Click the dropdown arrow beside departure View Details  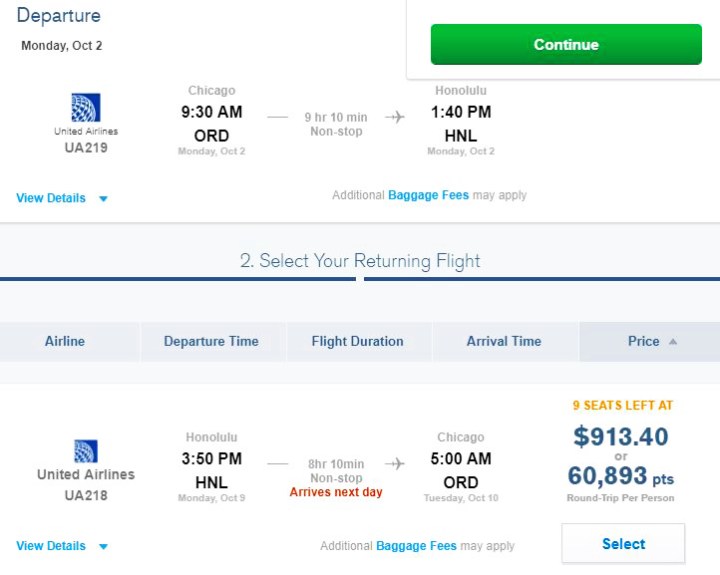[x=103, y=199]
